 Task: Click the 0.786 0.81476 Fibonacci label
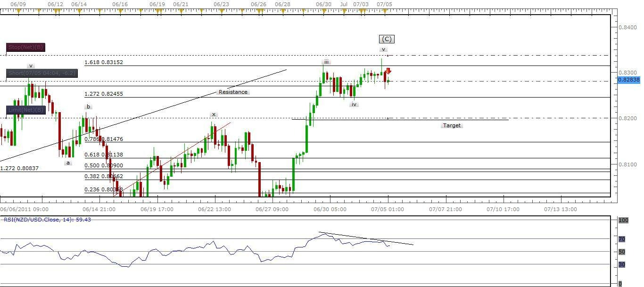click(x=104, y=139)
